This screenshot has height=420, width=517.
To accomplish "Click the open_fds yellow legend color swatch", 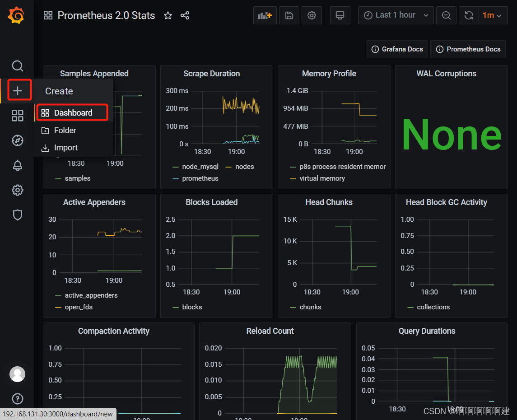I will tap(58, 307).
